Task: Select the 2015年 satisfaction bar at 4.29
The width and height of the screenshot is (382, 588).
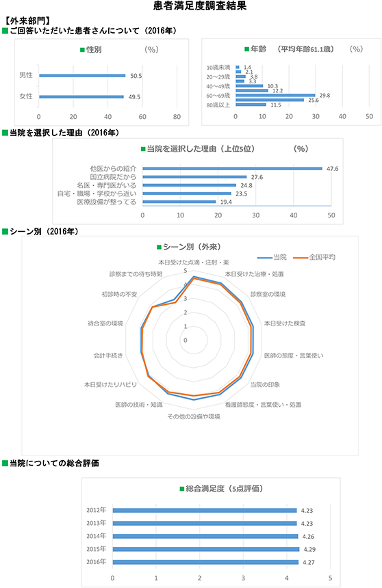Action: point(206,550)
